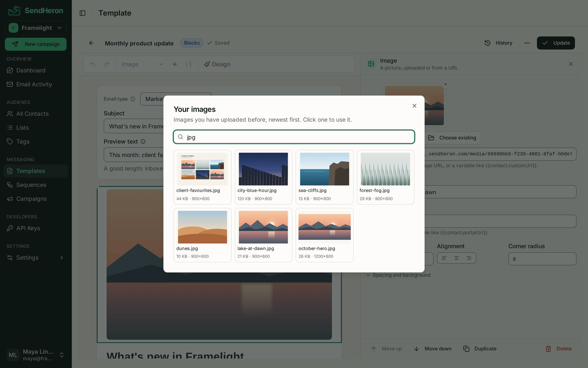588x368 pixels.
Task: Click the SendHeron logo
Action: click(36, 11)
